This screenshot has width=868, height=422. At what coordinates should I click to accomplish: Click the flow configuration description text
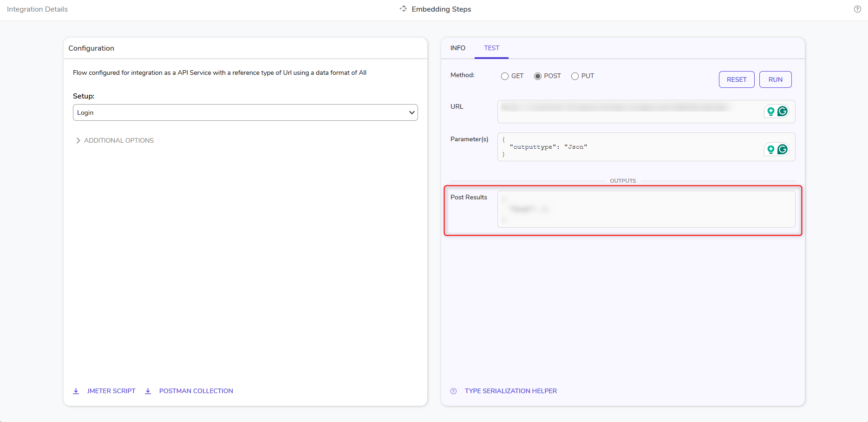coord(220,73)
